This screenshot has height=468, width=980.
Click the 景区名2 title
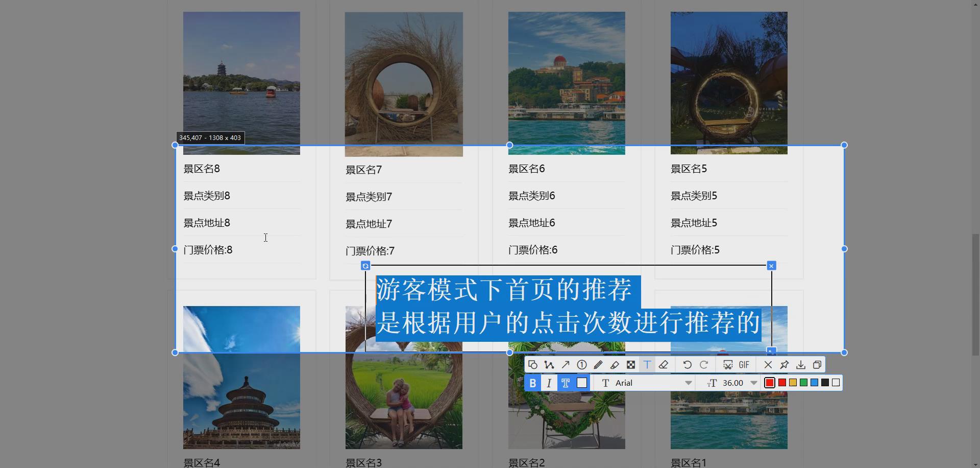[x=527, y=463]
